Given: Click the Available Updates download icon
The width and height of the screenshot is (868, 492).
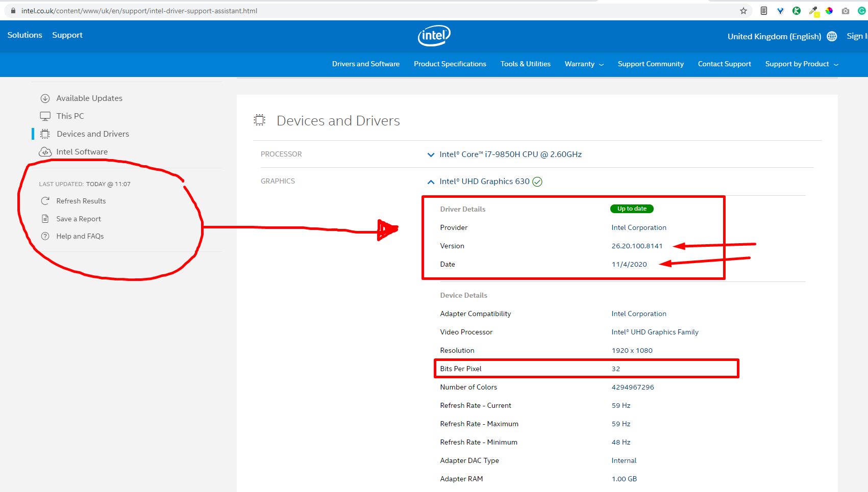Looking at the screenshot, I should [x=45, y=98].
